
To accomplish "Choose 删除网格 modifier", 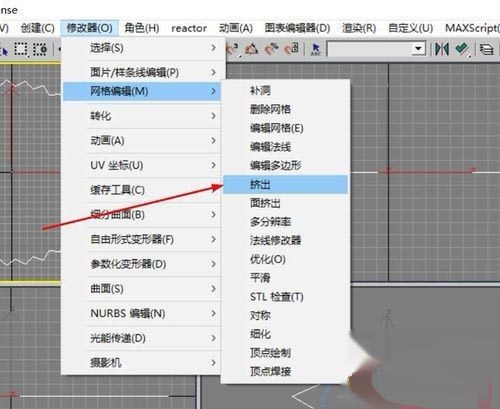I will pyautogui.click(x=285, y=109).
